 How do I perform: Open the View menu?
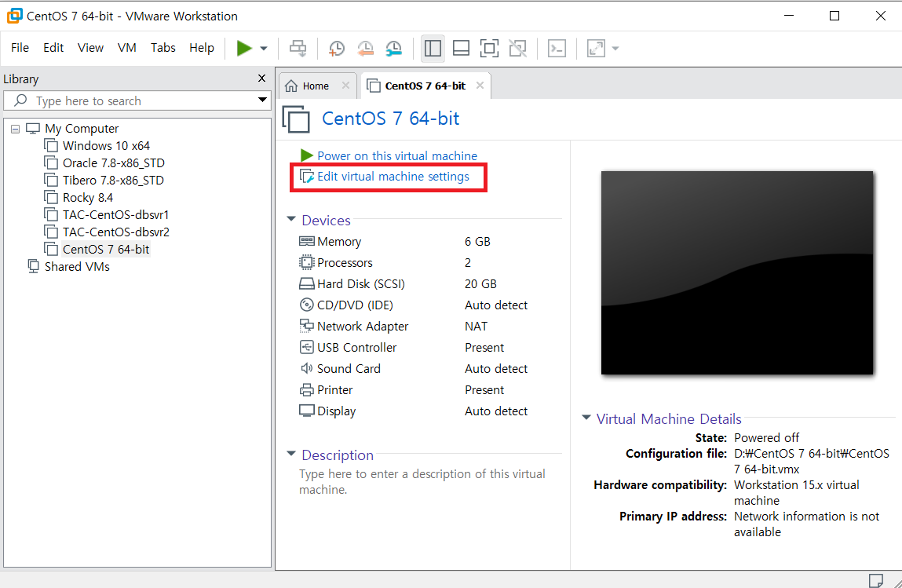pyautogui.click(x=90, y=48)
